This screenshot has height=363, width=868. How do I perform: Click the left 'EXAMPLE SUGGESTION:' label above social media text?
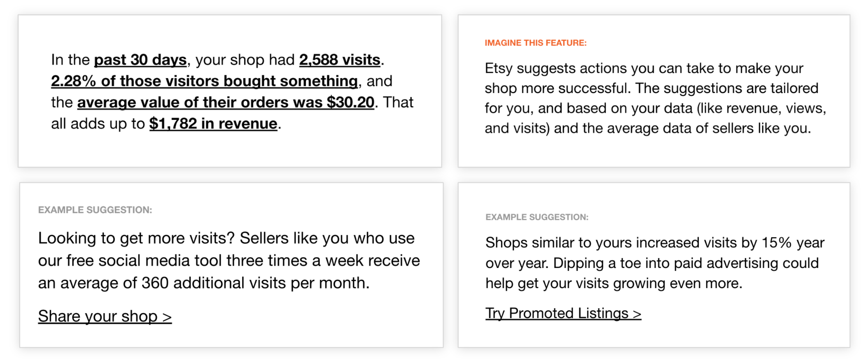pos(95,210)
